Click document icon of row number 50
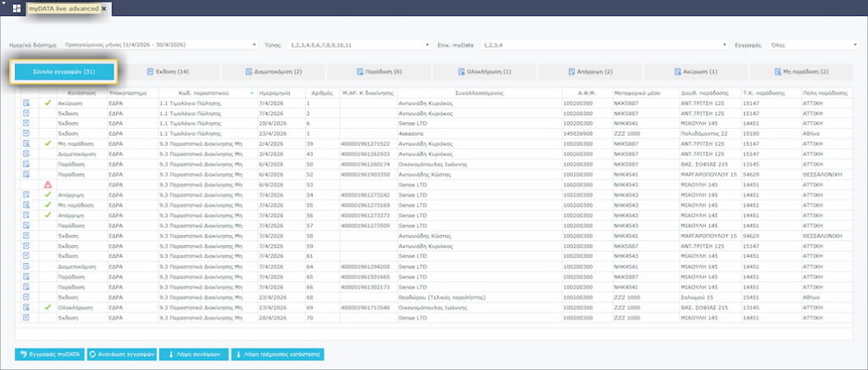This screenshot has height=370, width=868. tap(26, 164)
